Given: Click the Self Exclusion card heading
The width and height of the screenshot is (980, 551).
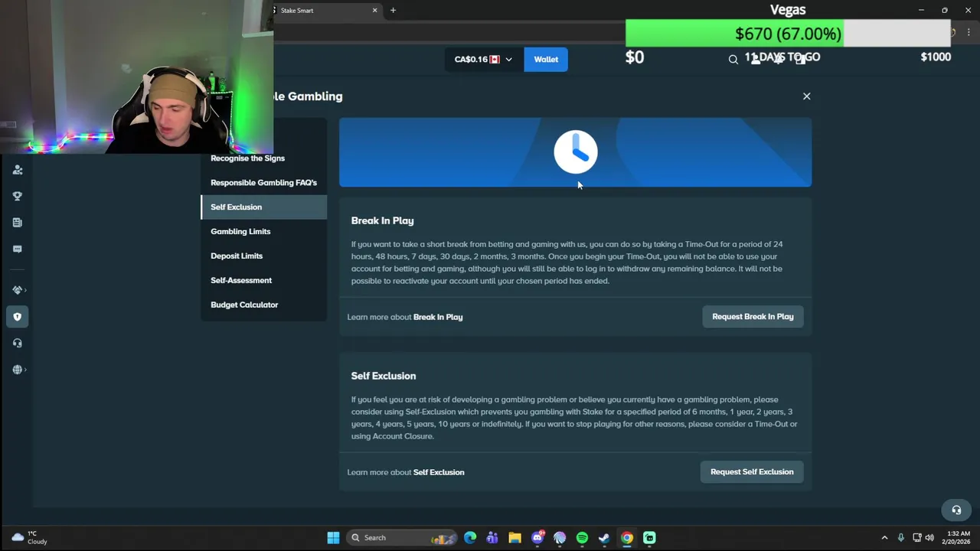Looking at the screenshot, I should 384,376.
